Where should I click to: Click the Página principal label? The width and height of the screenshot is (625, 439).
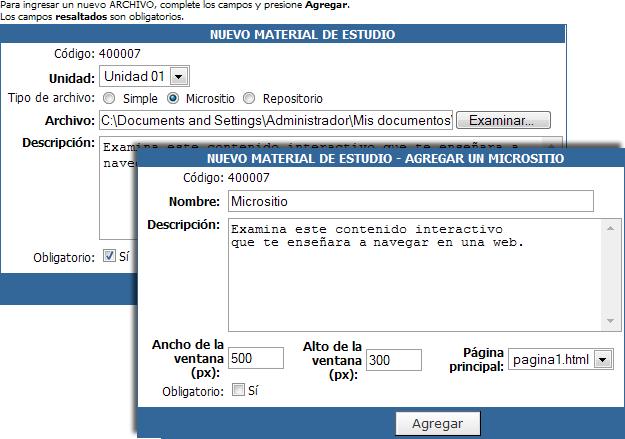[476, 359]
